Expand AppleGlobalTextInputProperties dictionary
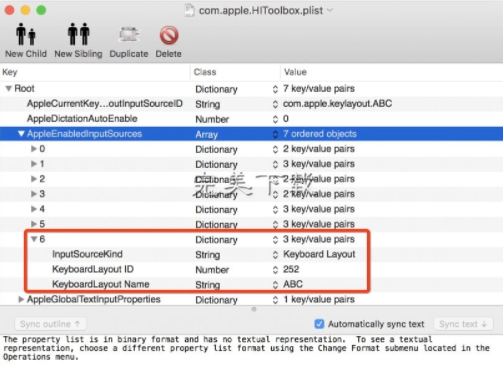Image resolution: width=503 pixels, height=368 pixels. click(21, 299)
